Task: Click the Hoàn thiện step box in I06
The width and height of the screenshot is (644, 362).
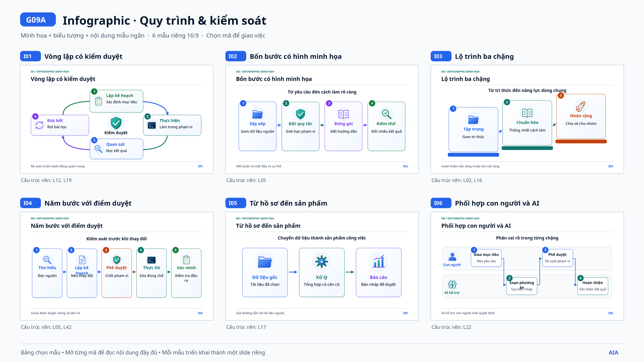Action: (x=593, y=286)
